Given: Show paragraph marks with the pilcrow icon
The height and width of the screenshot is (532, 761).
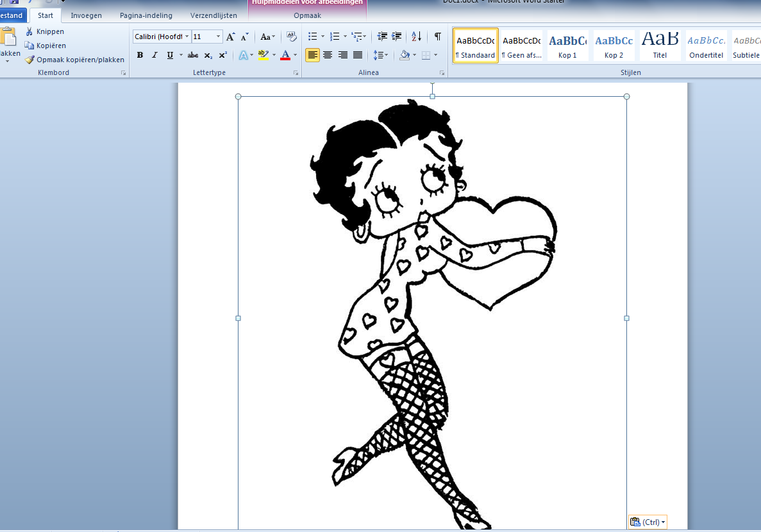Looking at the screenshot, I should (x=438, y=37).
